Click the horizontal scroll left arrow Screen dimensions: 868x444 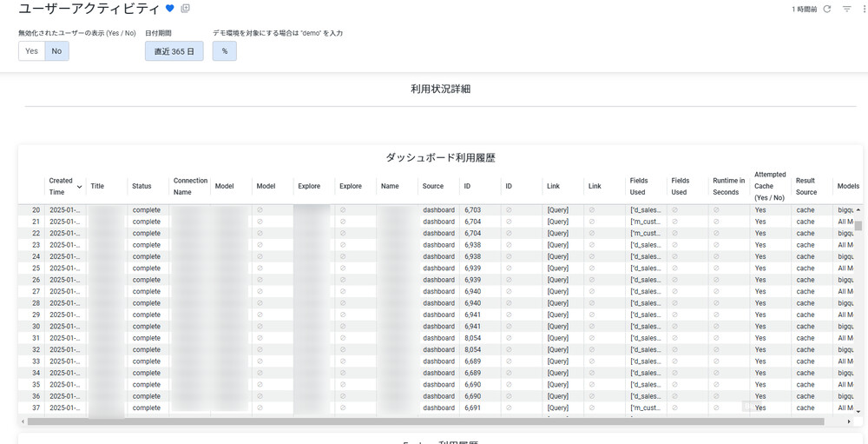[23, 421]
